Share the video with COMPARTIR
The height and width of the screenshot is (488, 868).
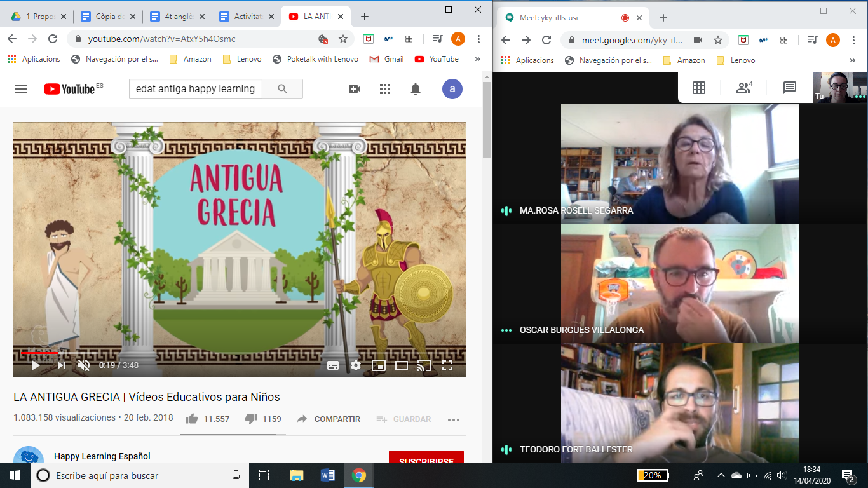tap(329, 419)
